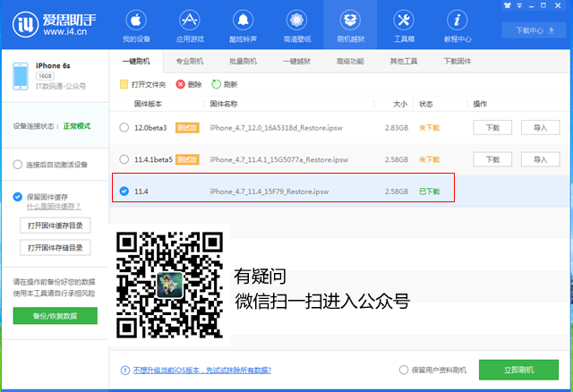Click the QR code image
Image resolution: width=573 pixels, height=392 pixels.
(x=169, y=285)
